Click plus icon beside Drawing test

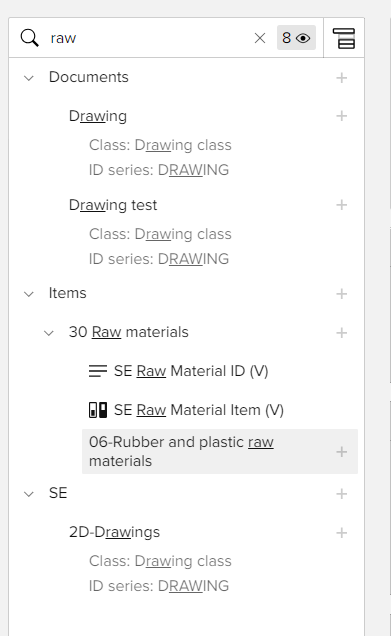coord(342,205)
